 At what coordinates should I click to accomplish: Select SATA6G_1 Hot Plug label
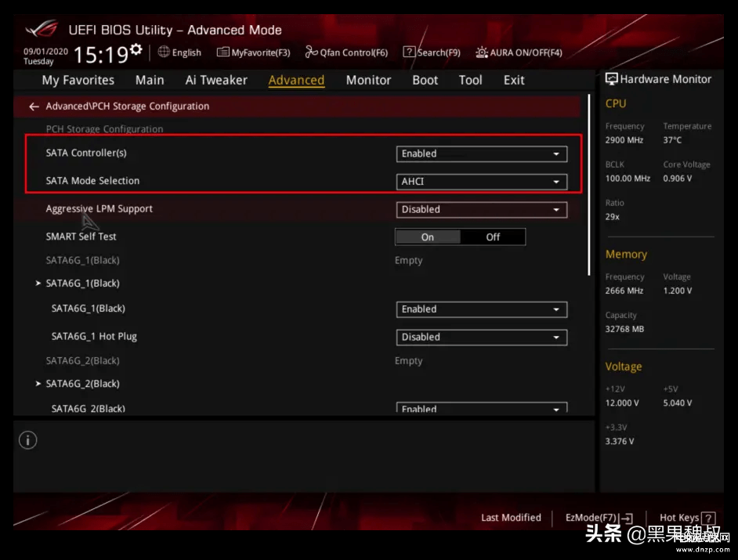tap(94, 337)
